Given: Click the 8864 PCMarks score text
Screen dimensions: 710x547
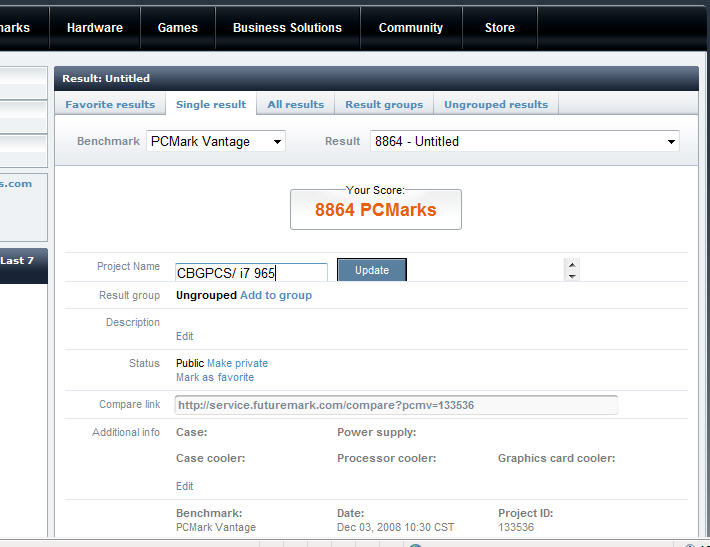Looking at the screenshot, I should click(x=376, y=210).
